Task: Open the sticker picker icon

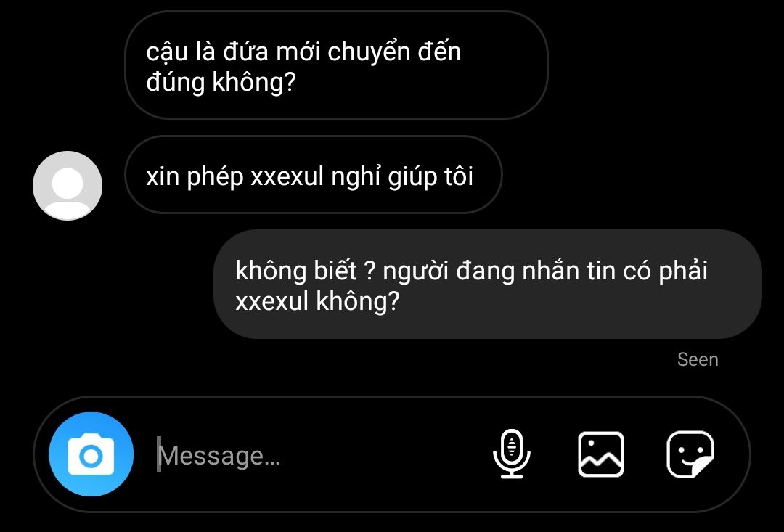Action: [x=690, y=454]
